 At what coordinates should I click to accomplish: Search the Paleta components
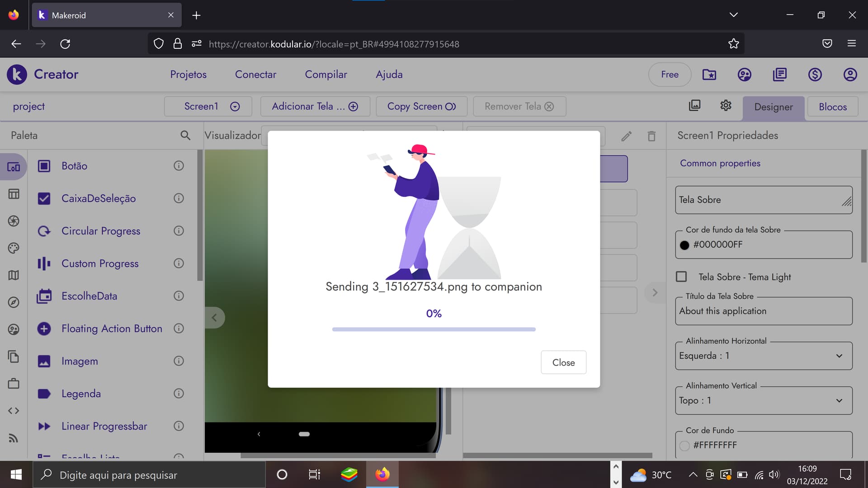click(185, 135)
